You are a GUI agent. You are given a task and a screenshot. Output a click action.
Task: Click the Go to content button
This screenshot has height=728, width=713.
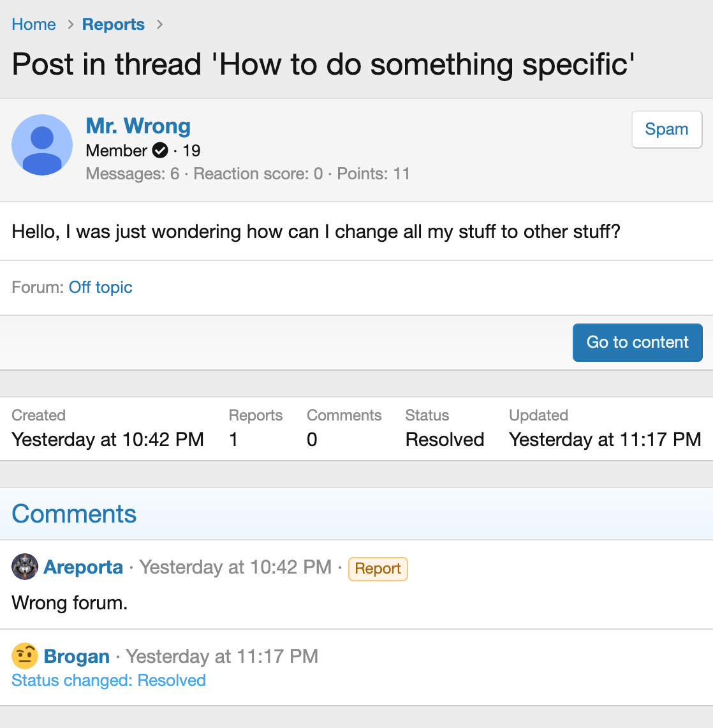click(x=637, y=342)
